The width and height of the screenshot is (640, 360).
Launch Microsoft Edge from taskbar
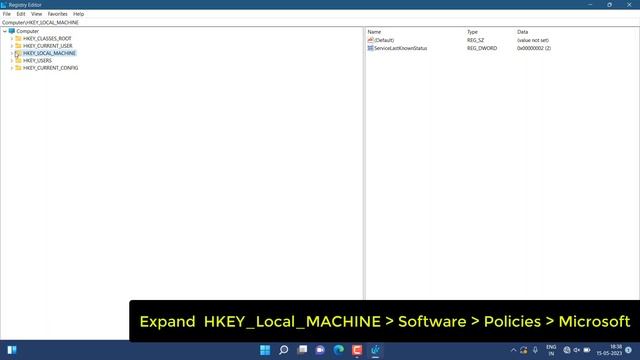tap(339, 350)
